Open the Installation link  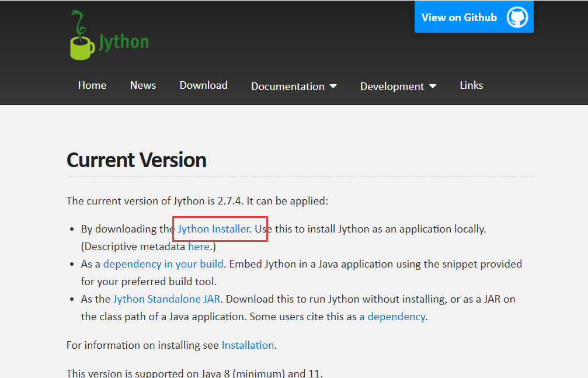click(x=248, y=345)
